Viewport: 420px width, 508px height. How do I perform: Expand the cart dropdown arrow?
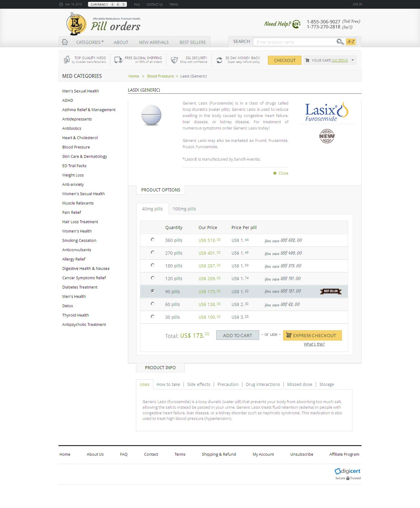pyautogui.click(x=352, y=60)
